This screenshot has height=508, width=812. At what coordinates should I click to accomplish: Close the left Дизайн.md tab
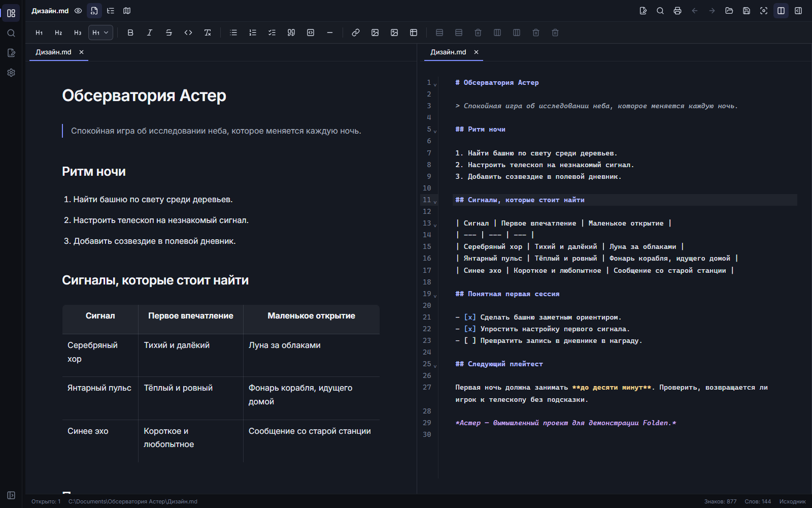coord(81,52)
